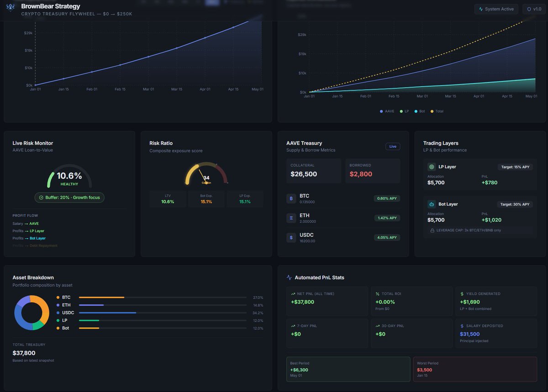
Task: Click the Mar 15 data point on left chart
Action: pos(177,48)
